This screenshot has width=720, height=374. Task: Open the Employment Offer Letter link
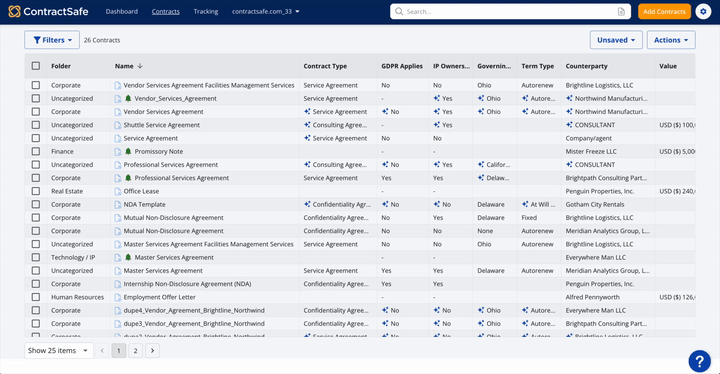(x=159, y=297)
